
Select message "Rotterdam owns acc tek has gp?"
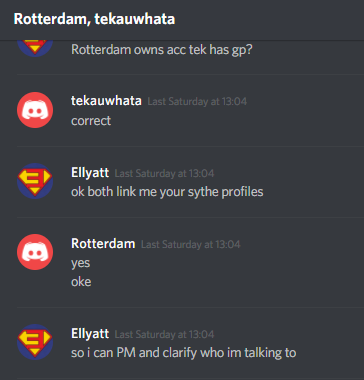point(162,50)
